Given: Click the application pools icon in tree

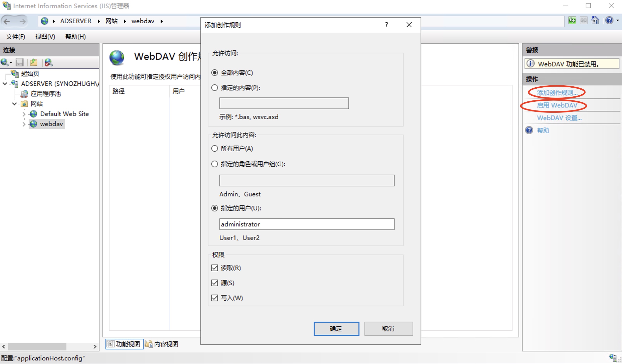Looking at the screenshot, I should pos(24,94).
